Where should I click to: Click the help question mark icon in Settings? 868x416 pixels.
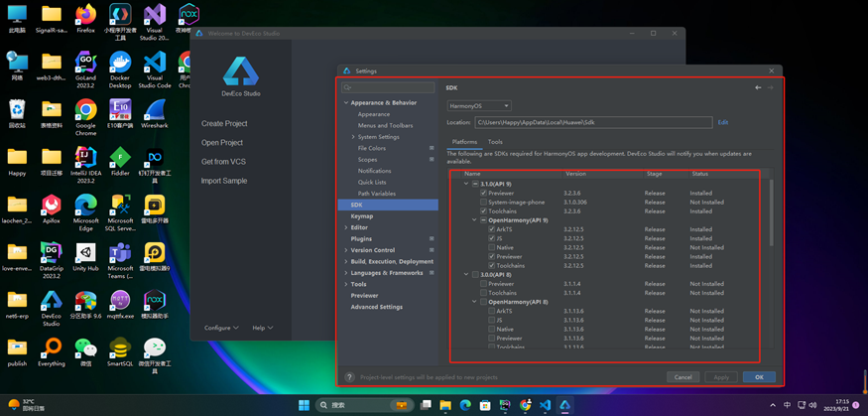point(349,377)
